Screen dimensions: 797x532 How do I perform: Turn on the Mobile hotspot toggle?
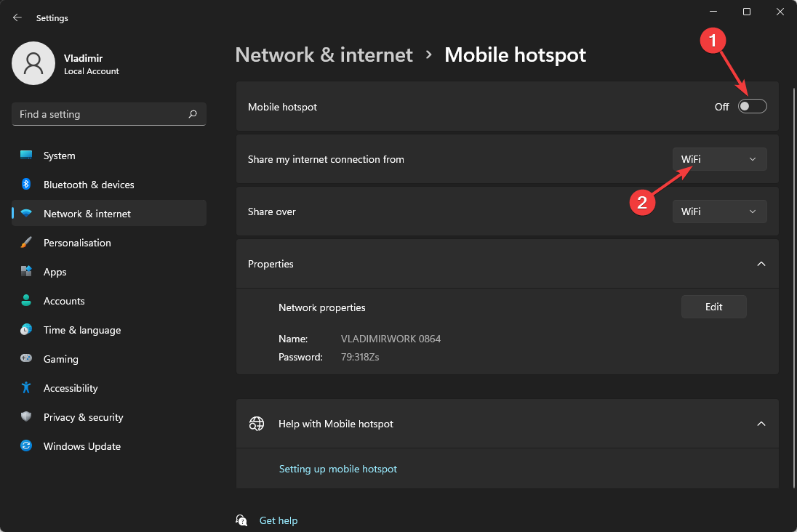[752, 107]
